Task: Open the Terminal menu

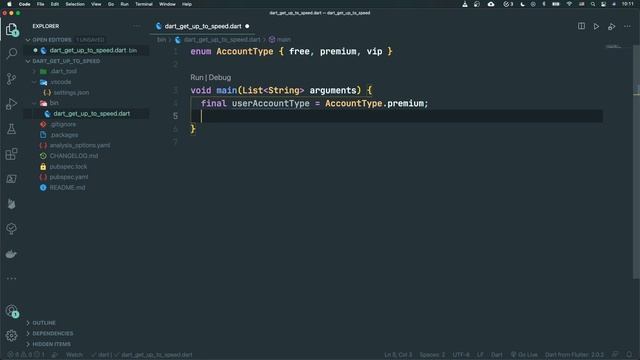Action: 144,4
